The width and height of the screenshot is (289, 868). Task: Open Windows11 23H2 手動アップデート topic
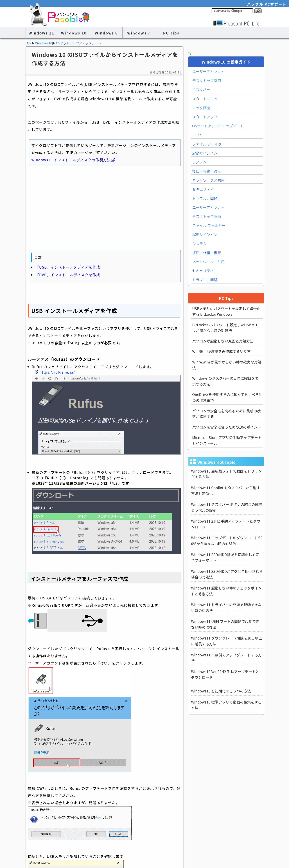[225, 524]
